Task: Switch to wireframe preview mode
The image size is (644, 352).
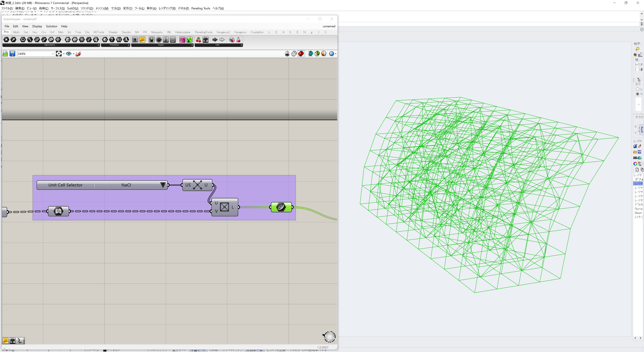Action: click(294, 54)
